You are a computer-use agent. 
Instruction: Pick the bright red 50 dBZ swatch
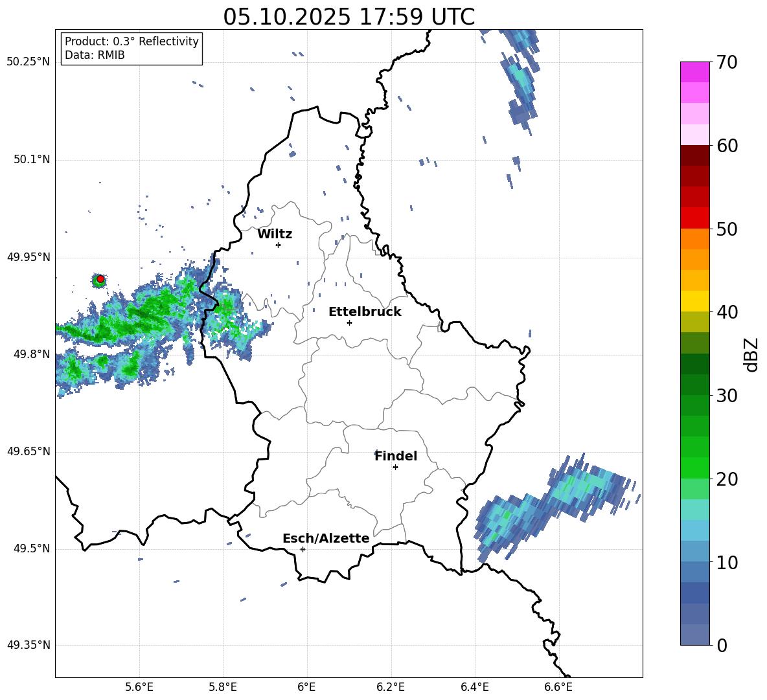tap(694, 218)
